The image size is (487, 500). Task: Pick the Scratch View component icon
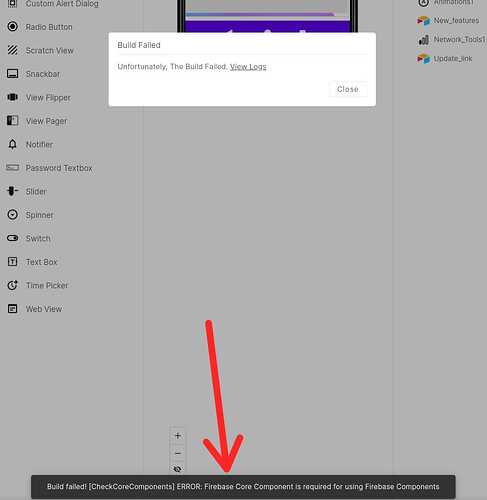13,50
